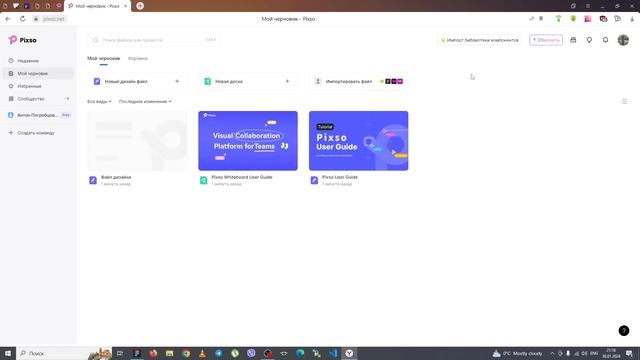Open the store icon in the header
The height and width of the screenshot is (360, 640).
point(573,40)
